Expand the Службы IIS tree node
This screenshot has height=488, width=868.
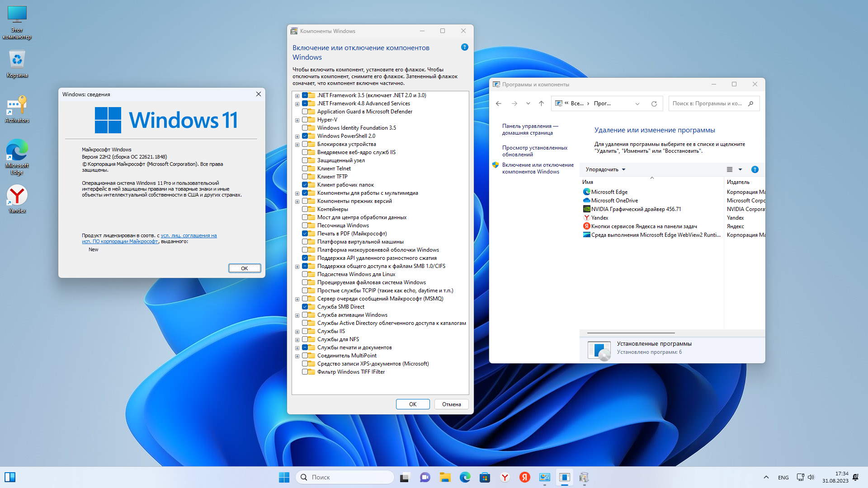tap(297, 332)
